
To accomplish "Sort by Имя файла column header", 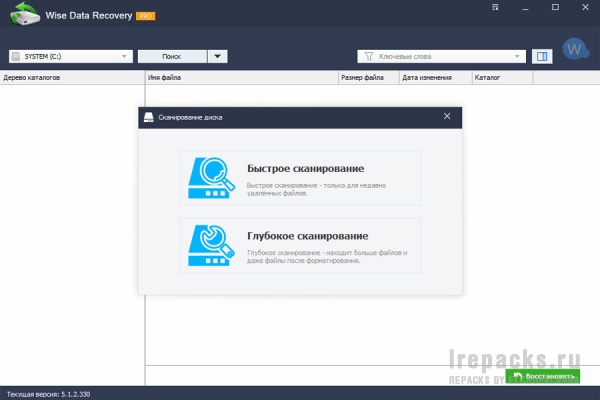I will tap(242, 77).
